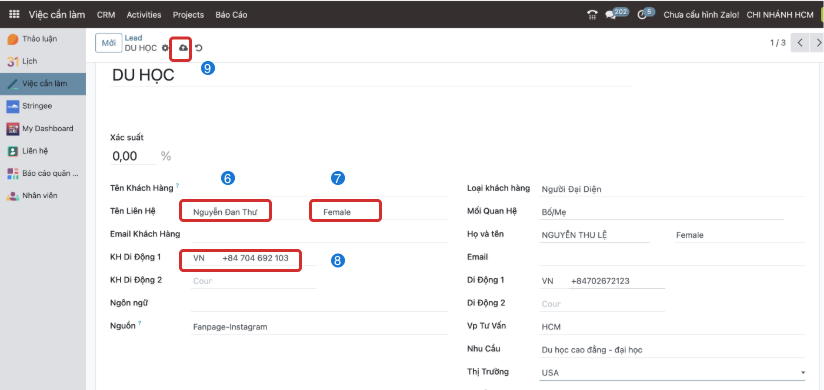
Task: Click help mark beside Nguồn label
Action: click(139, 323)
